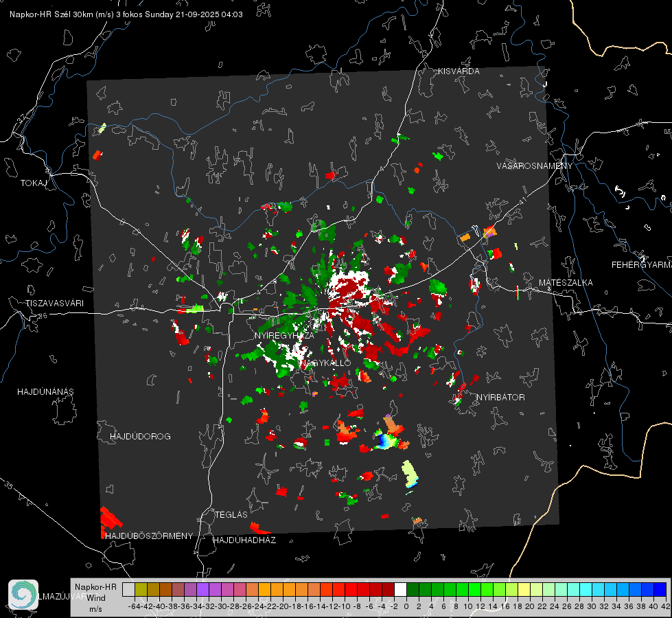Click the deep blue swatch at legend's right end

click(x=660, y=589)
